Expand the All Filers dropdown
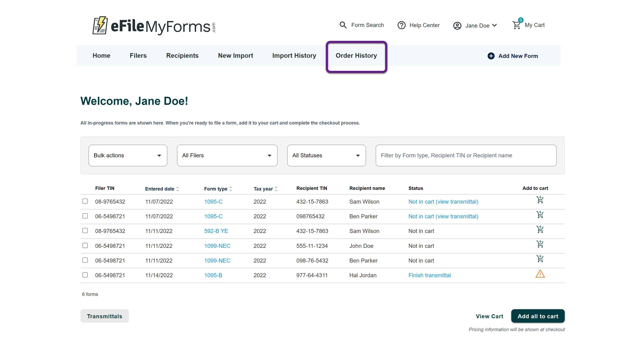This screenshot has width=644, height=343. pos(227,155)
